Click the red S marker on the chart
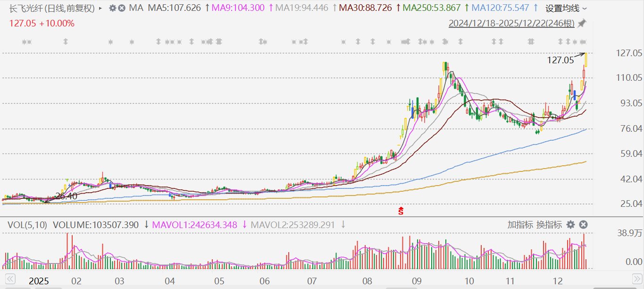The width and height of the screenshot is (644, 289). pyautogui.click(x=401, y=211)
